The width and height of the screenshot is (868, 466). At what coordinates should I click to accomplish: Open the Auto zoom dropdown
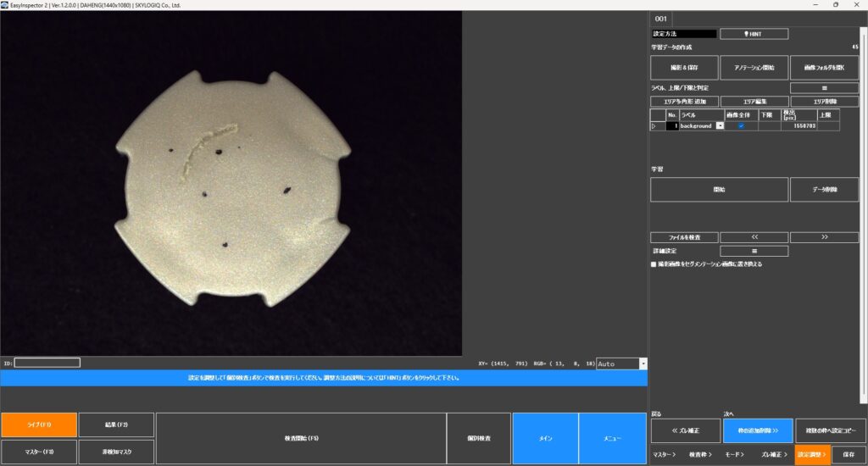pos(643,363)
